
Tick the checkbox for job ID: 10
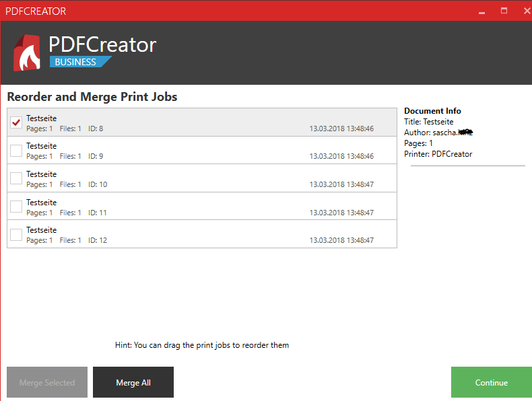[16, 178]
